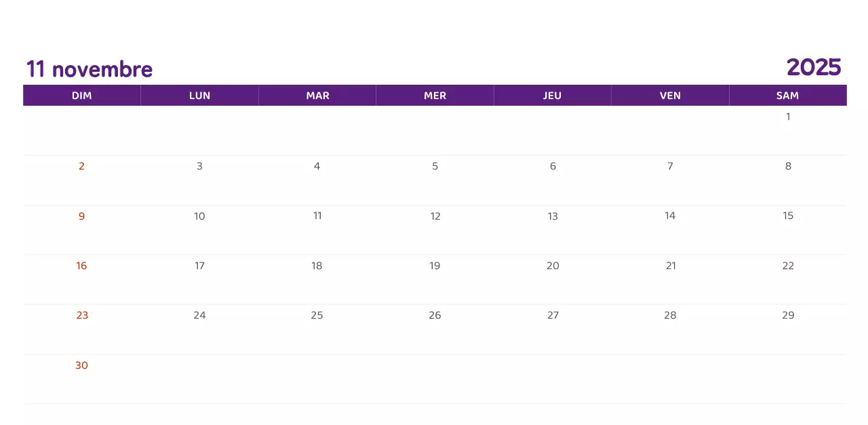Image resolution: width=868 pixels, height=425 pixels.
Task: Click the VEN day header
Action: (670, 96)
